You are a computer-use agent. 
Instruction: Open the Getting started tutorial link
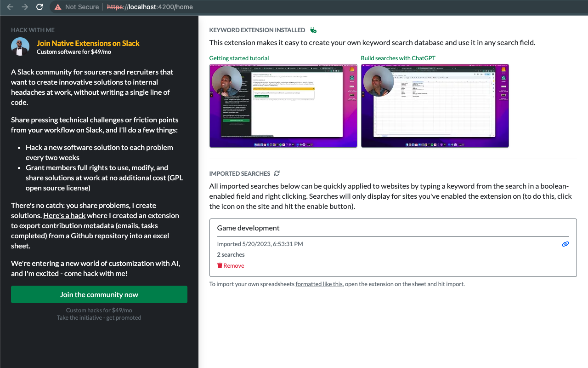pos(239,58)
